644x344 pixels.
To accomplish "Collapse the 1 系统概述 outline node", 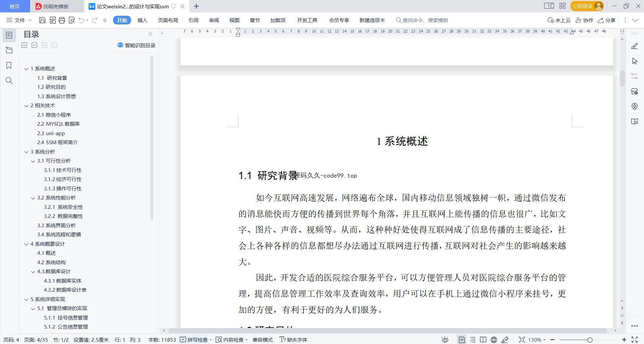I will point(26,69).
